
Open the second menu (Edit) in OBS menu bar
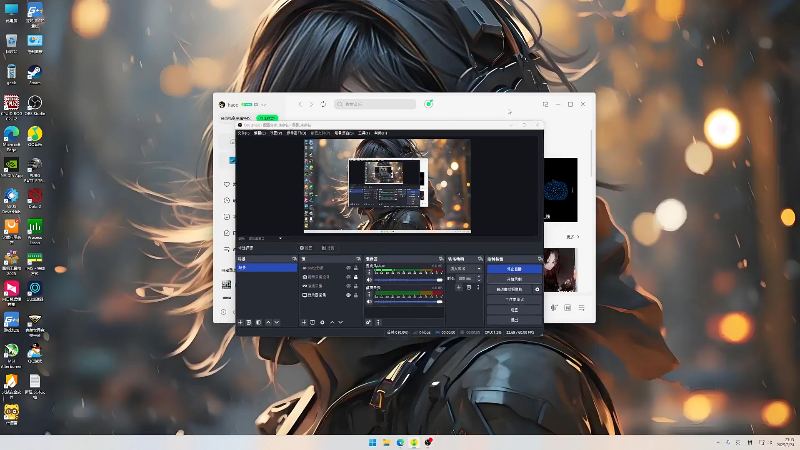[260, 133]
